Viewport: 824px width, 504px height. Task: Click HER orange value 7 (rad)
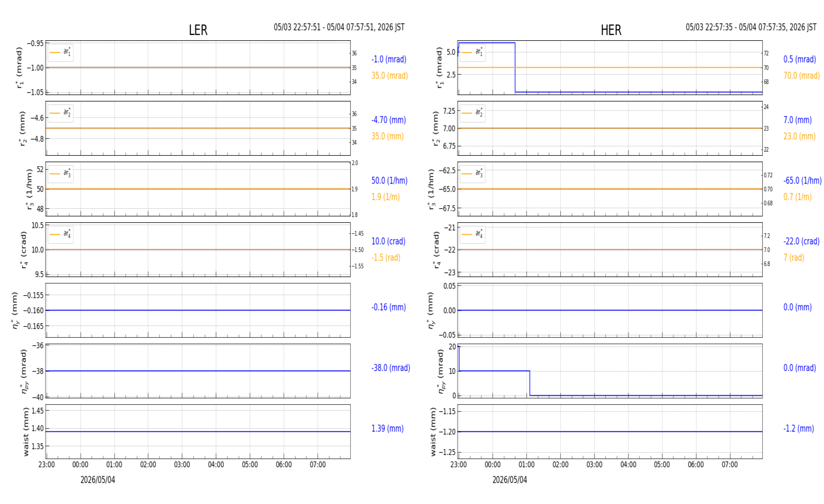click(794, 258)
